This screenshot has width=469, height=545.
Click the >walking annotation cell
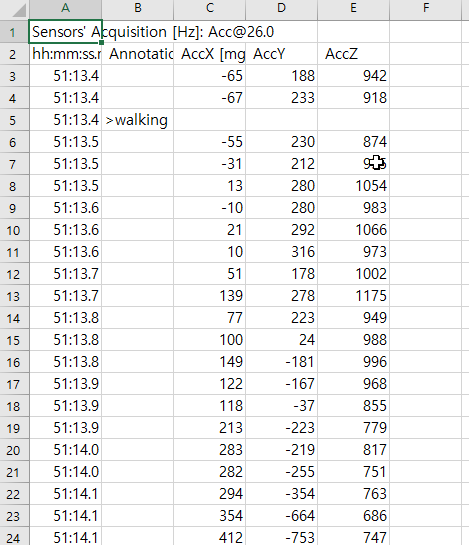138,120
